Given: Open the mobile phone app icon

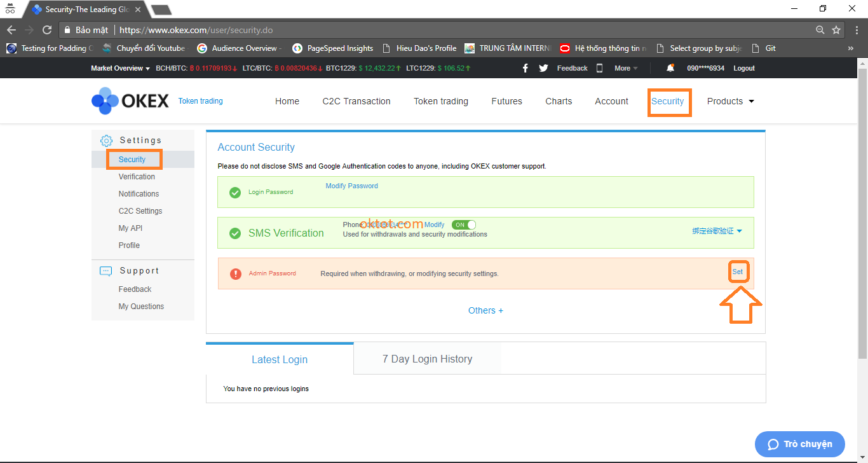Looking at the screenshot, I should 599,68.
